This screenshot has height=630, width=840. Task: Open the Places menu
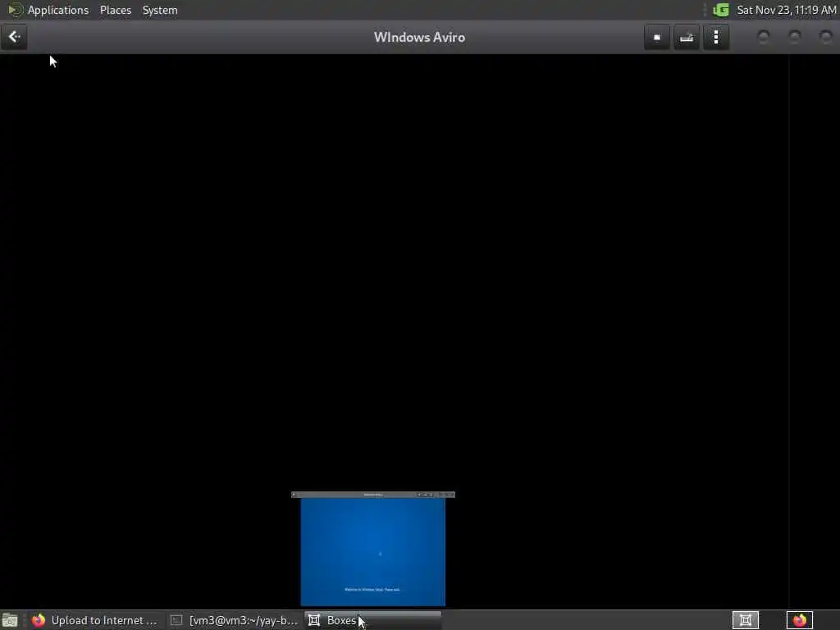[x=116, y=10]
